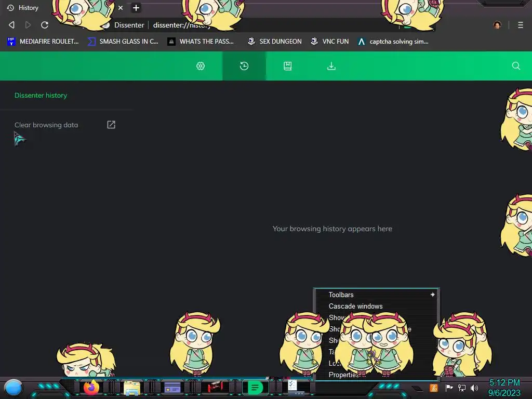
Task: Open Action Center flag tray icon
Action: tap(449, 388)
